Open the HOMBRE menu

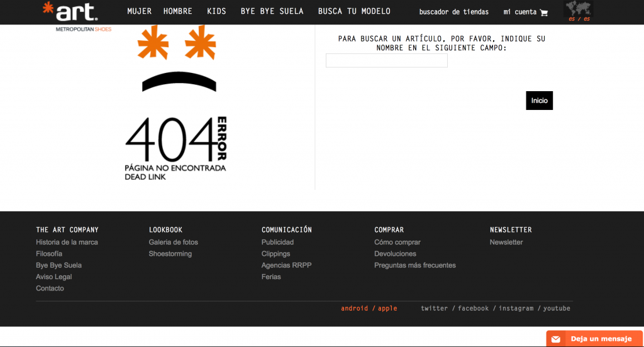pyautogui.click(x=178, y=11)
